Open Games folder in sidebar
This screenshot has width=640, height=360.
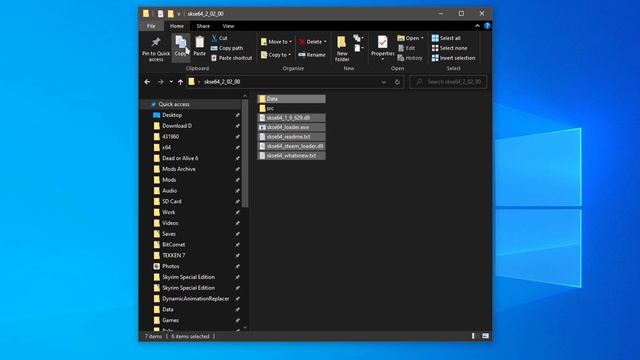click(x=170, y=320)
